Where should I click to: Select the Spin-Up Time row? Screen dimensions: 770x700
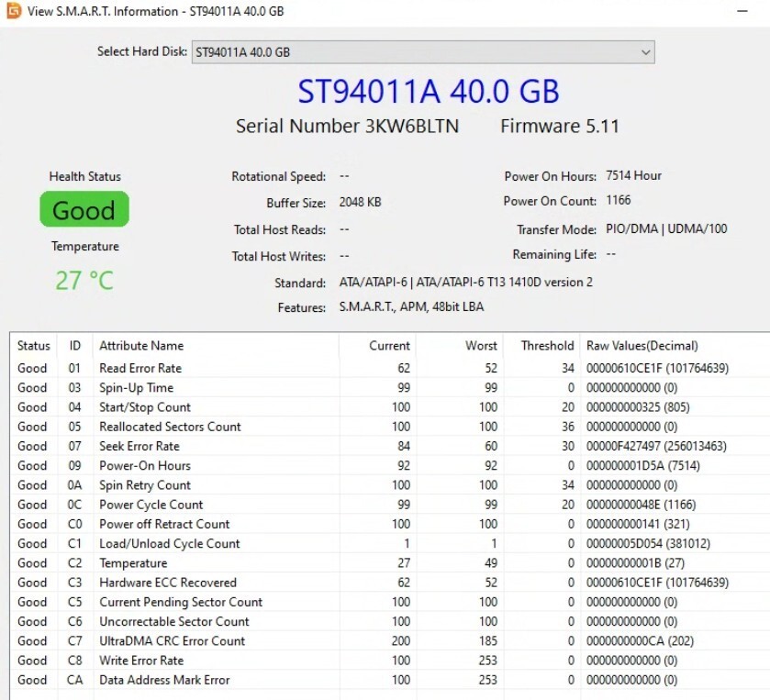[x=390, y=388]
